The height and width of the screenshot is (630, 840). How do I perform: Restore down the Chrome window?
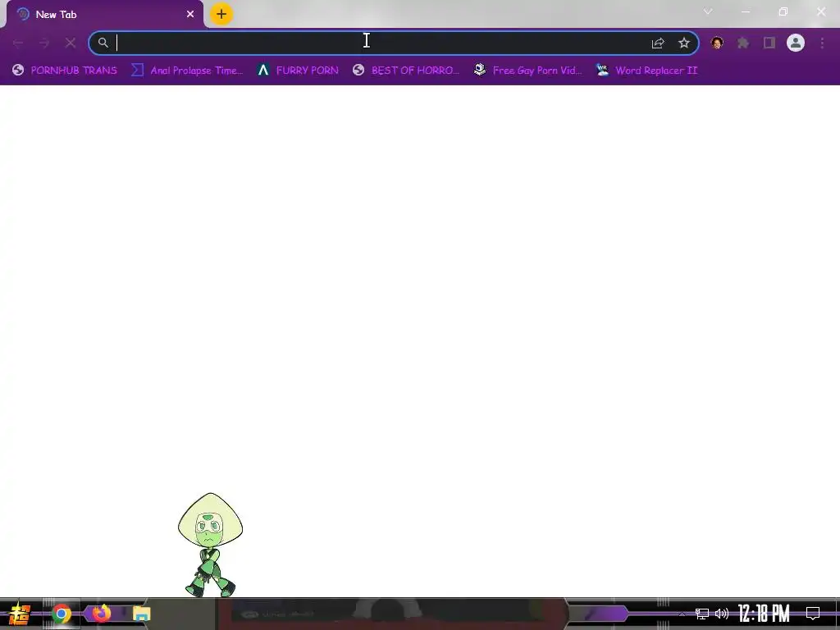pyautogui.click(x=783, y=11)
